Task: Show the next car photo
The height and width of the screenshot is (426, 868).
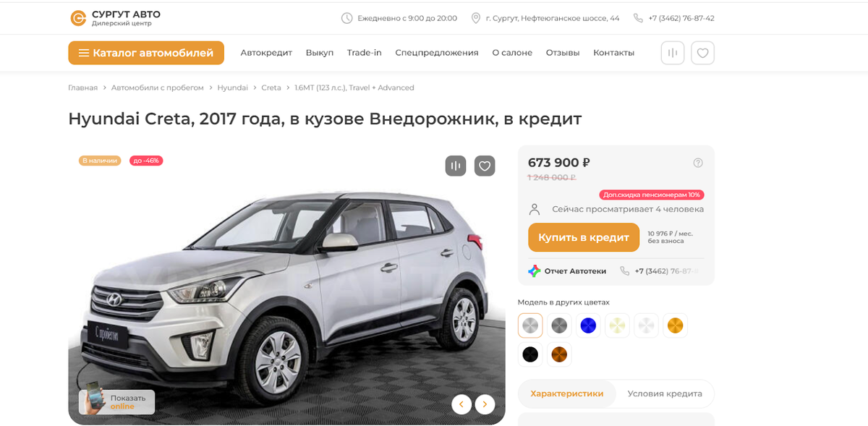Action: click(x=485, y=404)
